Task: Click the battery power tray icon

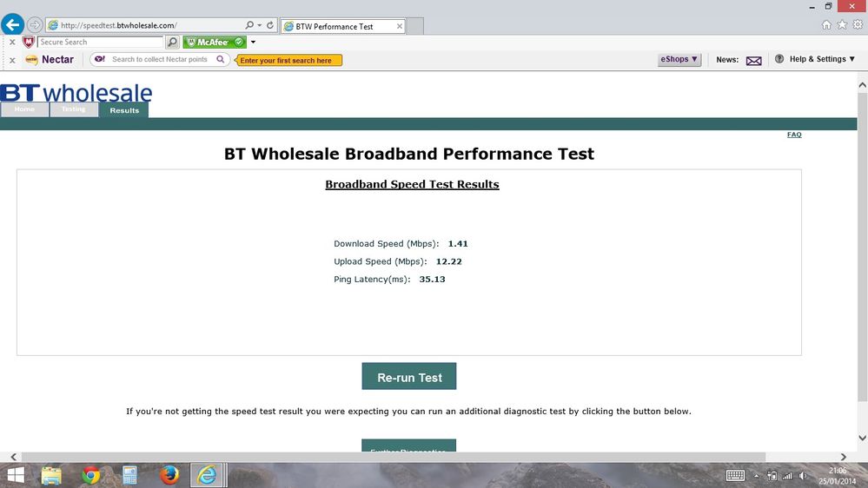Action: 772,476
